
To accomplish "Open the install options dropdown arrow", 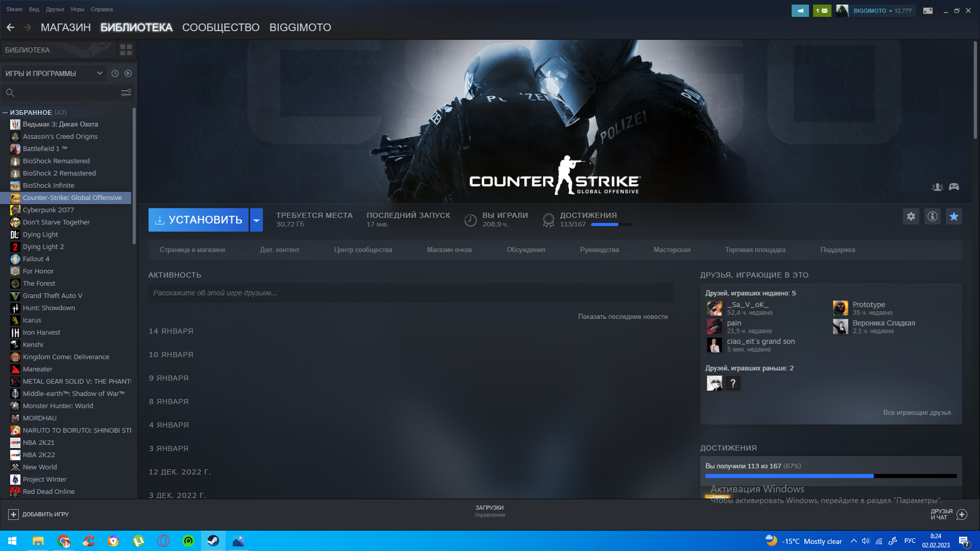I will click(x=256, y=220).
